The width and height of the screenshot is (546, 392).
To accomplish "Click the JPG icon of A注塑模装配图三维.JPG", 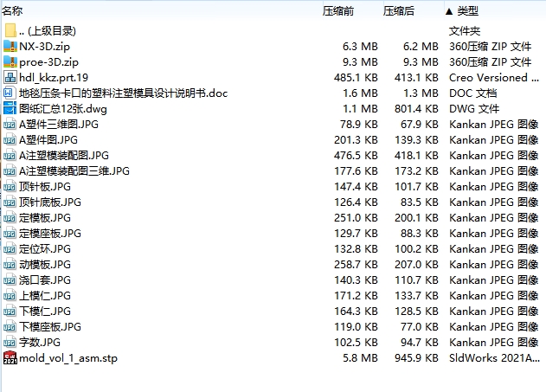I will point(10,171).
